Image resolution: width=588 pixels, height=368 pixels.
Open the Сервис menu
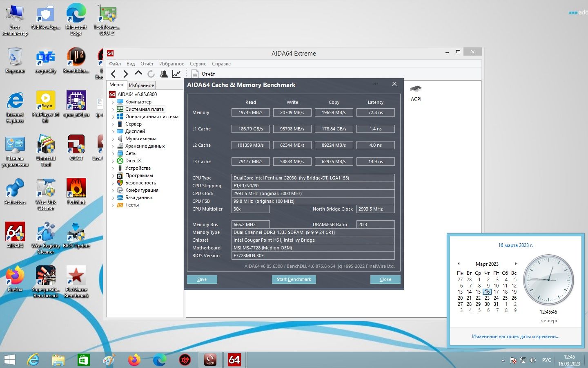pyautogui.click(x=198, y=64)
